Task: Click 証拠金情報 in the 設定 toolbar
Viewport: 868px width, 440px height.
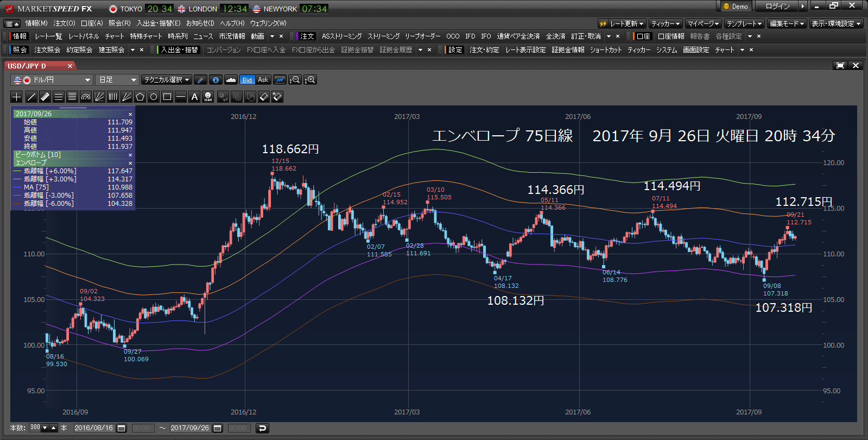Action: pyautogui.click(x=568, y=50)
